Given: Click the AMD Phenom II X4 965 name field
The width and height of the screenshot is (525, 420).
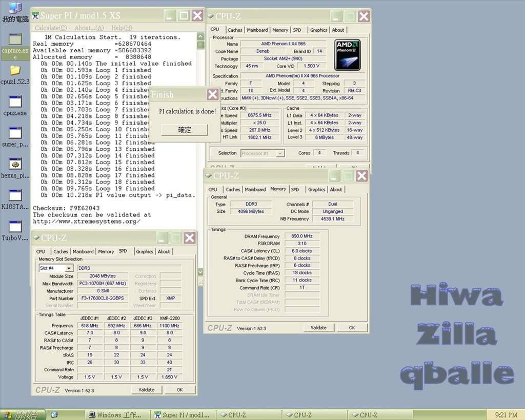Looking at the screenshot, I should click(283, 44).
